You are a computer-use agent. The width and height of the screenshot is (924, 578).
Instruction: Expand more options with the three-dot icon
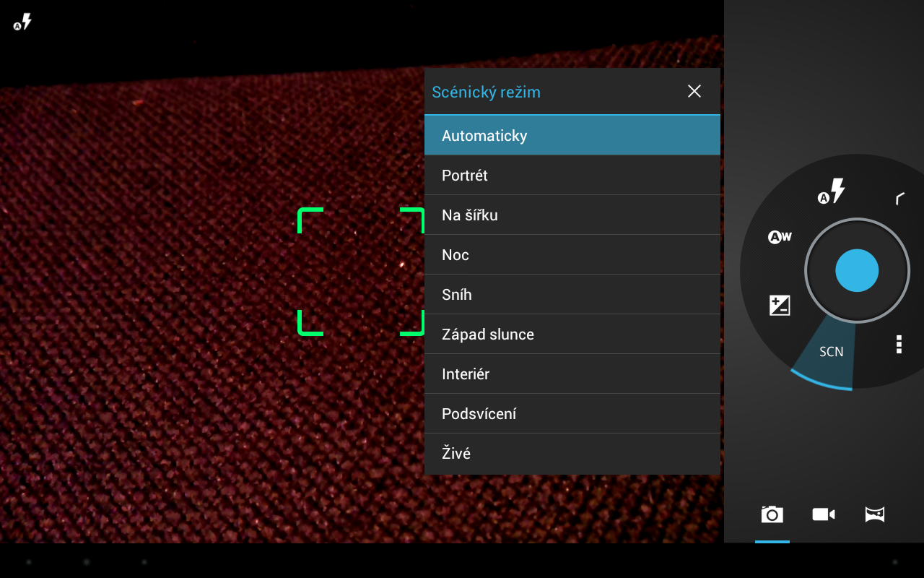[x=898, y=345]
